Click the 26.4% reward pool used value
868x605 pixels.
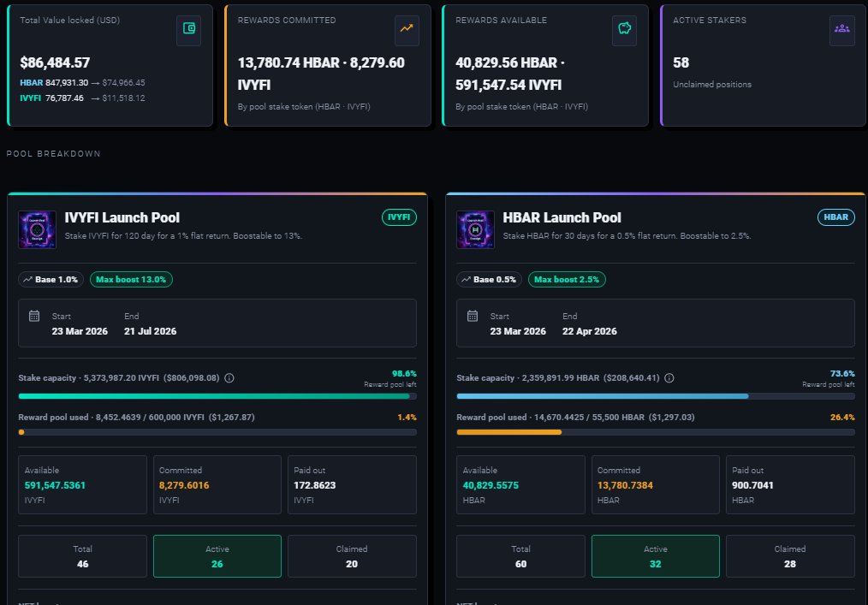click(842, 418)
